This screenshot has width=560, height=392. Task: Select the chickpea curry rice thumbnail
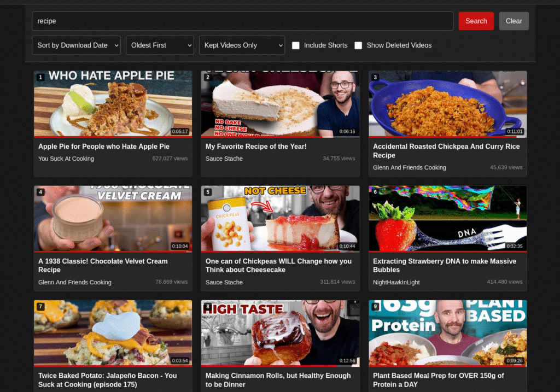pyautogui.click(x=447, y=103)
